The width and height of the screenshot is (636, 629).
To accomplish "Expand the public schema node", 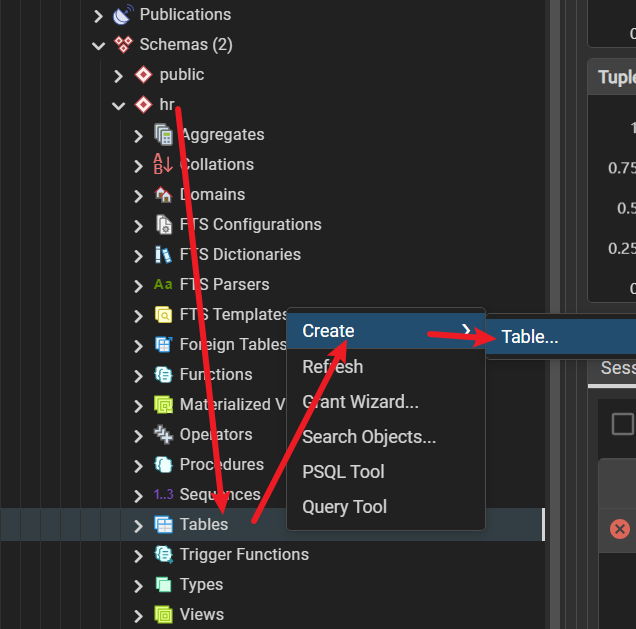I will 118,75.
